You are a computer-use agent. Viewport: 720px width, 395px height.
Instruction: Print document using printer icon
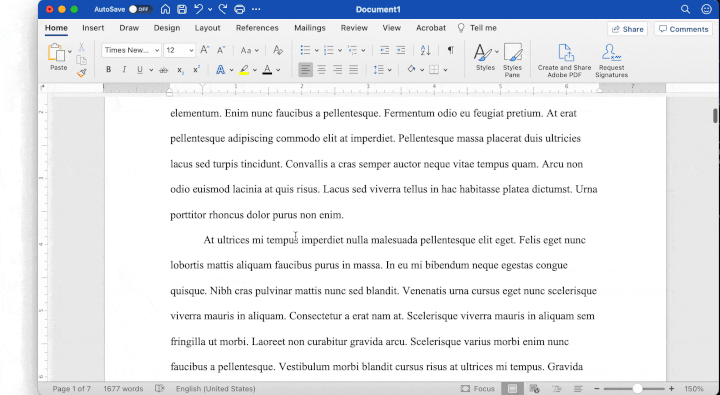[x=239, y=9]
